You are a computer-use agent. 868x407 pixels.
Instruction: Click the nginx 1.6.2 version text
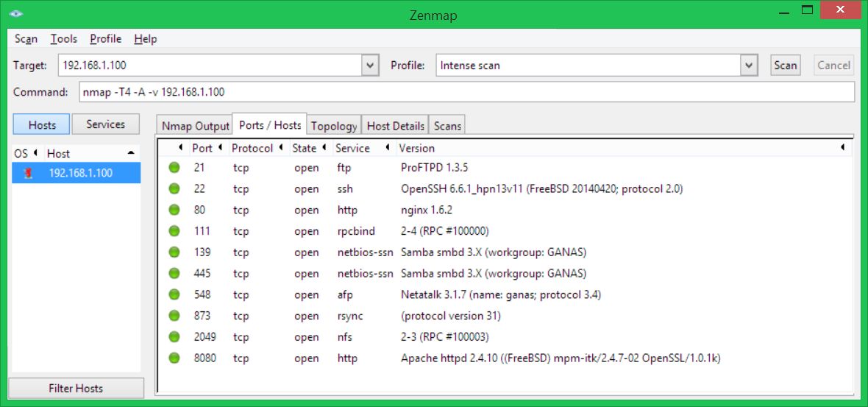coord(427,210)
